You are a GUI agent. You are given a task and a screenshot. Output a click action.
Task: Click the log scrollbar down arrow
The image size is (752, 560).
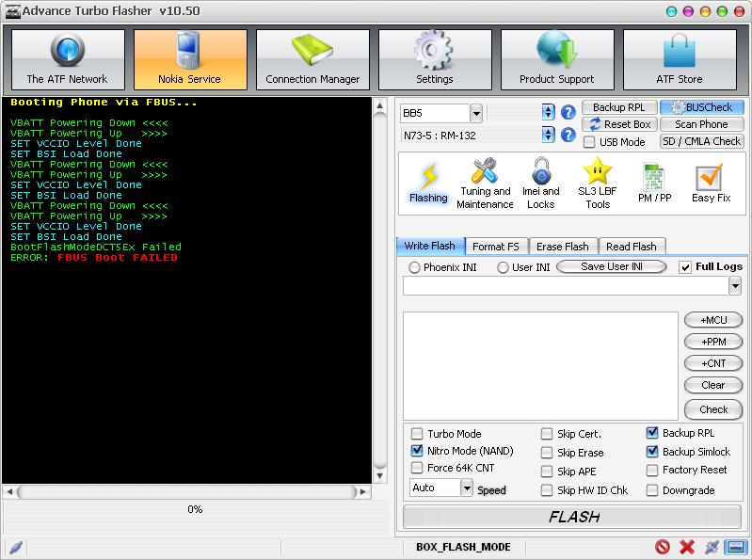pos(380,476)
